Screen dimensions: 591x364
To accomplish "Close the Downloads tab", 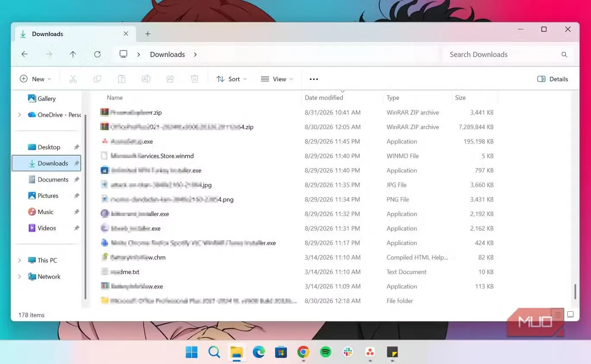I will click(126, 34).
